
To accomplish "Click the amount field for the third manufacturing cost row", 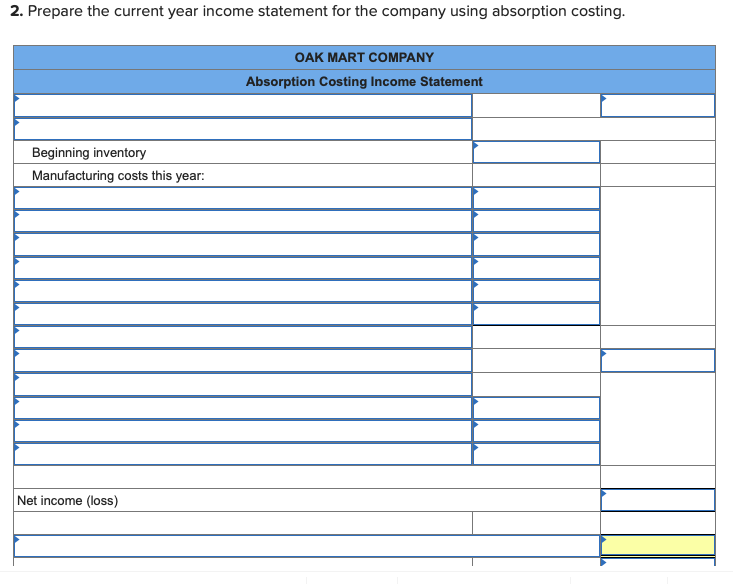I will 536,245.
